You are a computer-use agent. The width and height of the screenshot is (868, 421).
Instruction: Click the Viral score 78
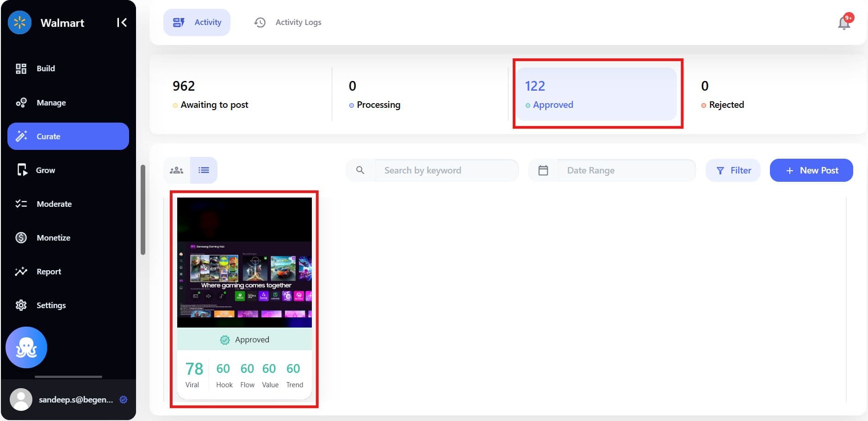(194, 369)
